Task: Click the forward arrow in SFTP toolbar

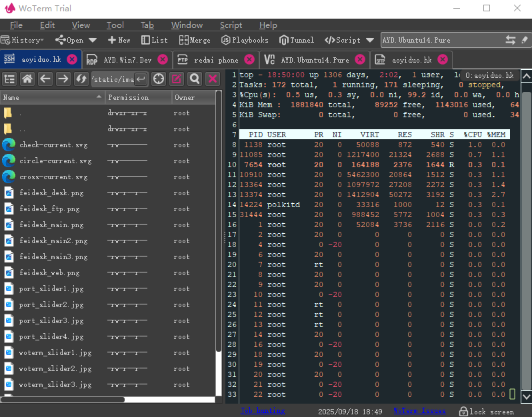Action: (x=63, y=79)
